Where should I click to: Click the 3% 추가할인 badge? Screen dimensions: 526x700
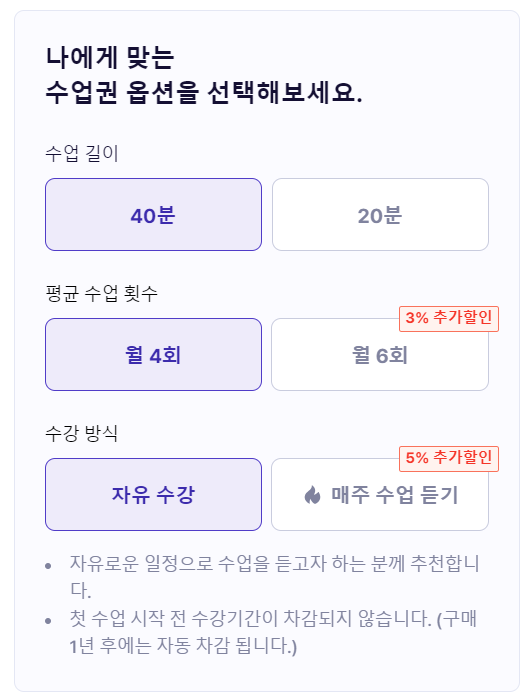(x=449, y=319)
